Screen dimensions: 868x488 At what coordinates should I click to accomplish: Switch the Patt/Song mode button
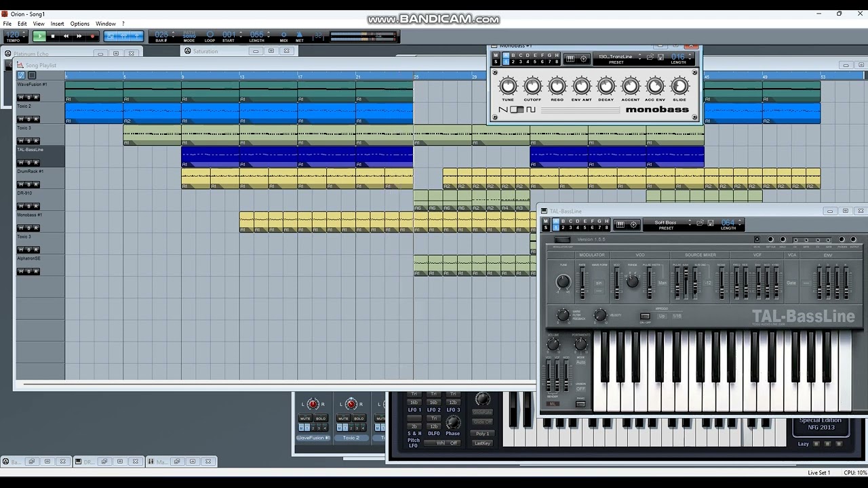tap(189, 36)
